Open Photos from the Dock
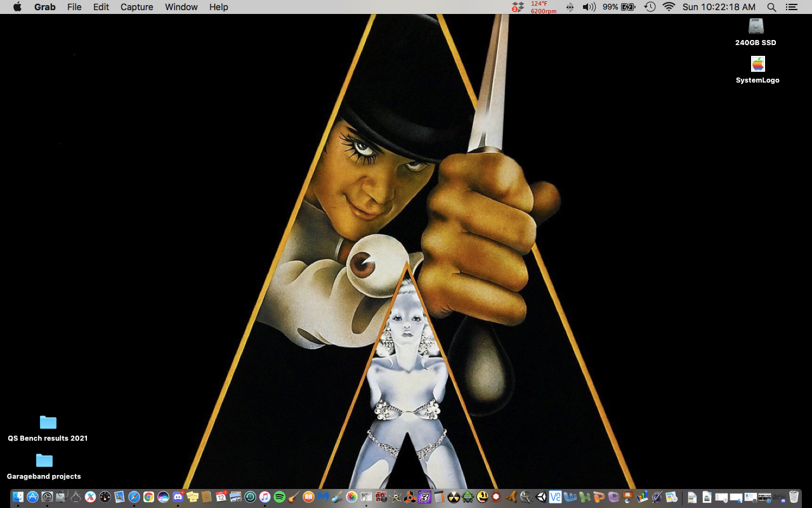This screenshot has height=508, width=812. (352, 497)
